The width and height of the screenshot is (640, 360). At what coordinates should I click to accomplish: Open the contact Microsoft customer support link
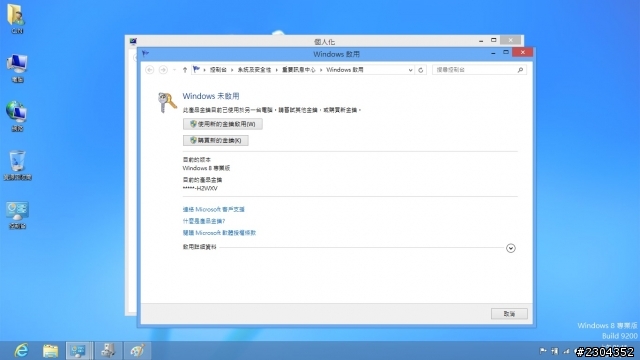[213, 209]
